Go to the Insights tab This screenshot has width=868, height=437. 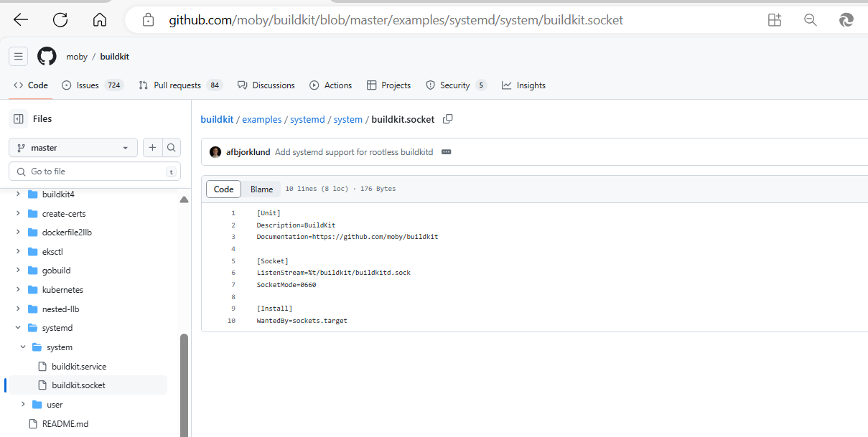click(x=523, y=85)
